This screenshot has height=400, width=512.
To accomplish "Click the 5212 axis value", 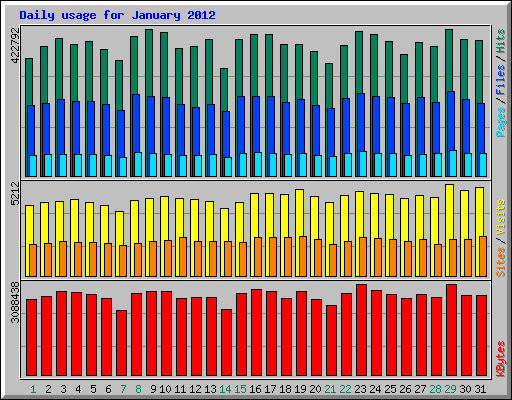I will 15,193.
